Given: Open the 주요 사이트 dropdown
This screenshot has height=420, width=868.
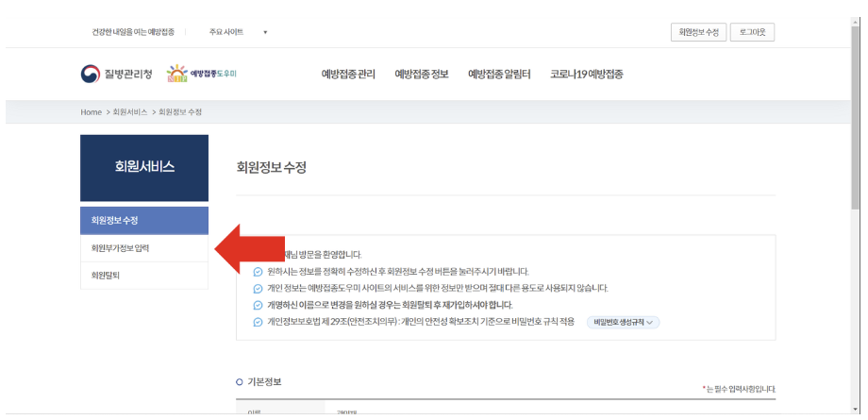Looking at the screenshot, I should [x=238, y=32].
